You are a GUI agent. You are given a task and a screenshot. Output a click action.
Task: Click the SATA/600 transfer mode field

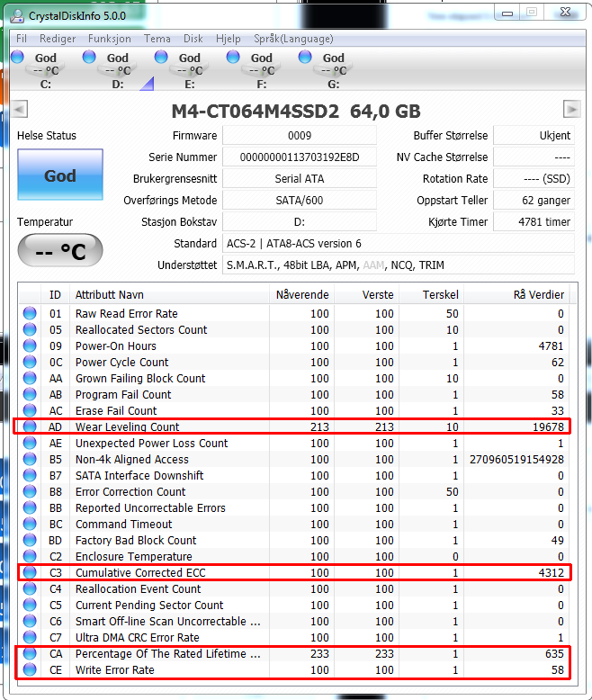[300, 200]
